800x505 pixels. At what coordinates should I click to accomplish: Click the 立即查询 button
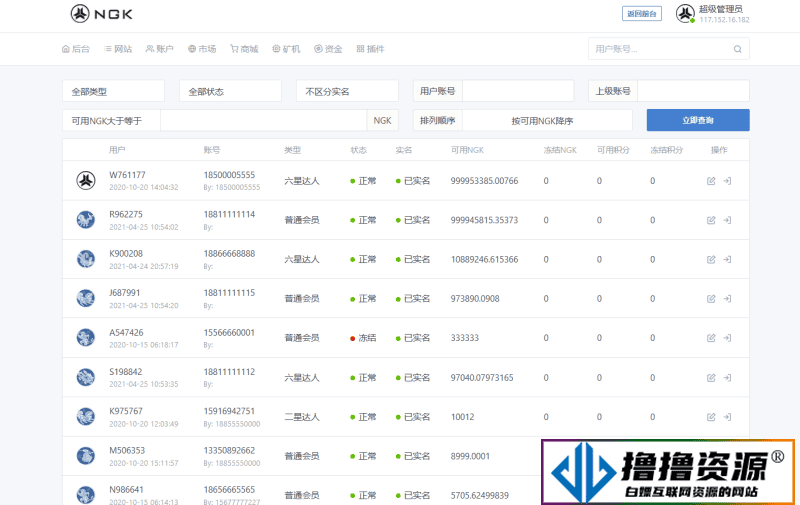[698, 120]
